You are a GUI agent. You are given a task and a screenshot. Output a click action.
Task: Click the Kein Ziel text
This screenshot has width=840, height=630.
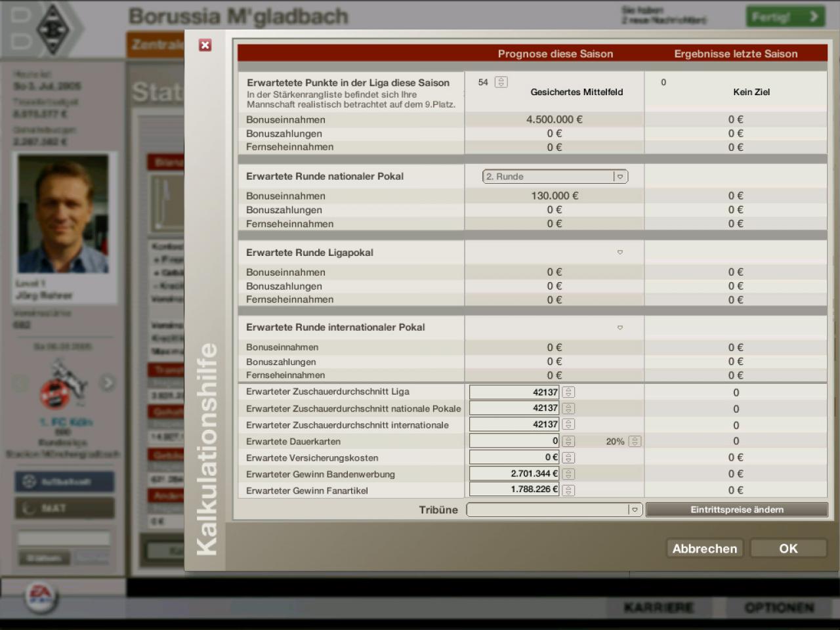pyautogui.click(x=751, y=92)
